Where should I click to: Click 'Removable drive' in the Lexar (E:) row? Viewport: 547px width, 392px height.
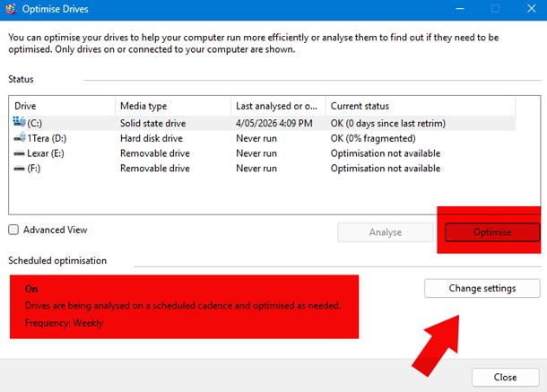(x=155, y=153)
